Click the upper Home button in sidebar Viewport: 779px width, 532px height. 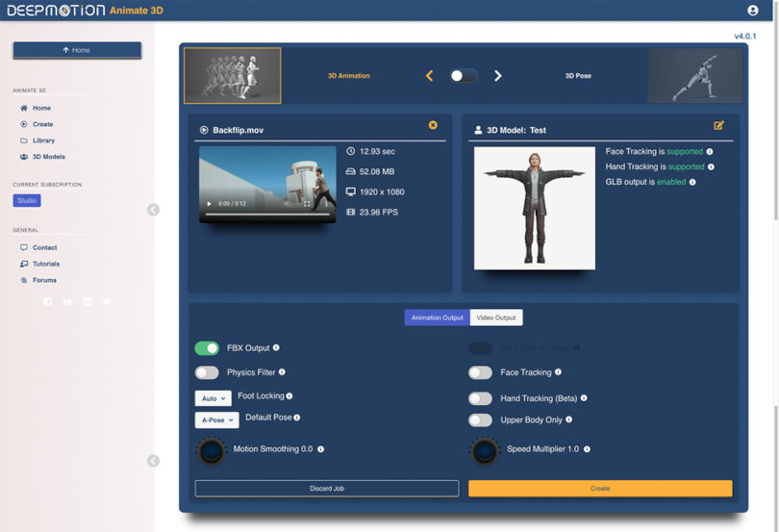coord(77,50)
